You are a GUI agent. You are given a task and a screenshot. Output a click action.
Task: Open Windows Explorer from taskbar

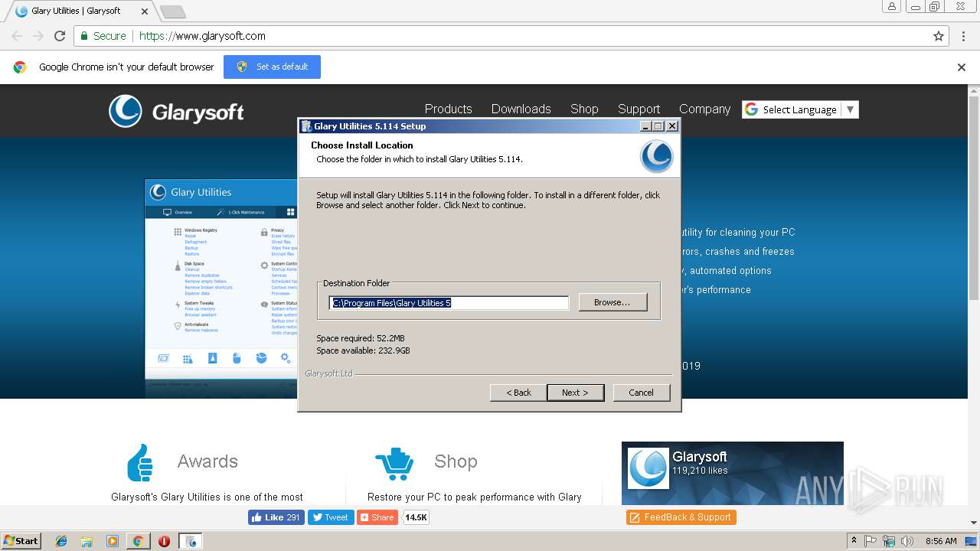pos(87,541)
